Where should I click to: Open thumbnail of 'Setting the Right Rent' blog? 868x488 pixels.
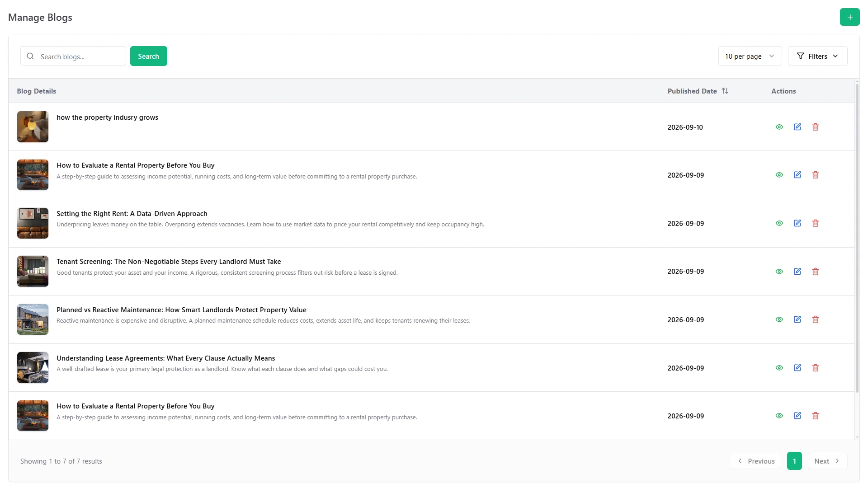33,223
